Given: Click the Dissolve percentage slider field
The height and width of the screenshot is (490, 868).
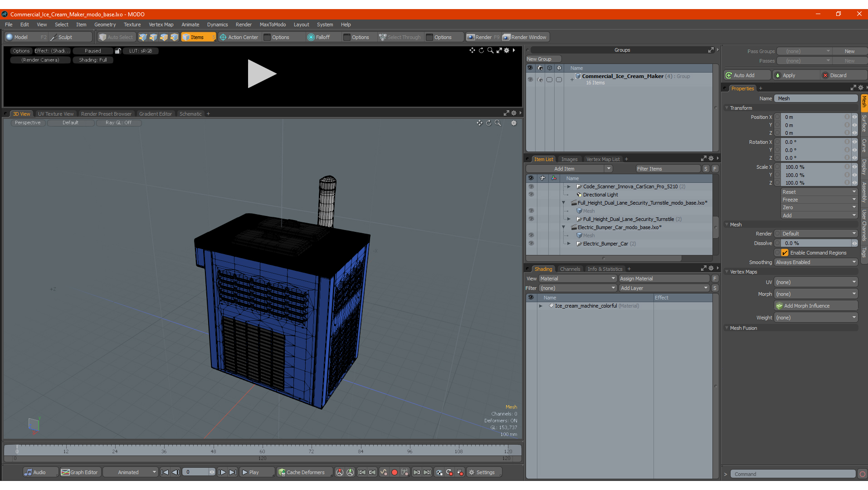Looking at the screenshot, I should click(x=816, y=243).
